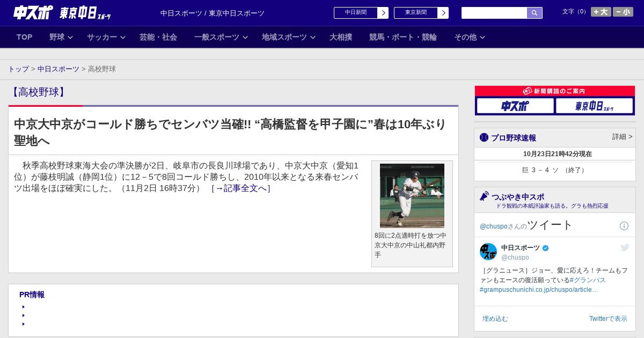Expand the サッカー menu
Image resolution: width=644 pixels, height=338 pixels.
(106, 37)
